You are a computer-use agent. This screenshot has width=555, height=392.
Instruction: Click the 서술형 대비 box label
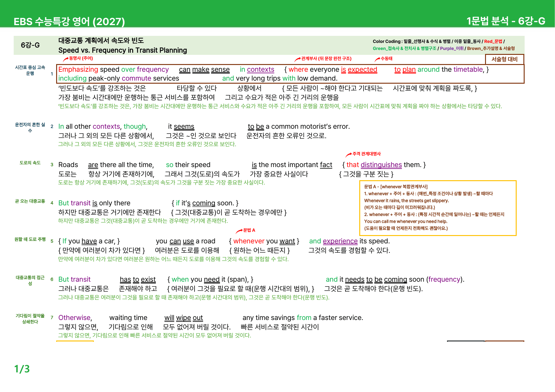coord(504,59)
